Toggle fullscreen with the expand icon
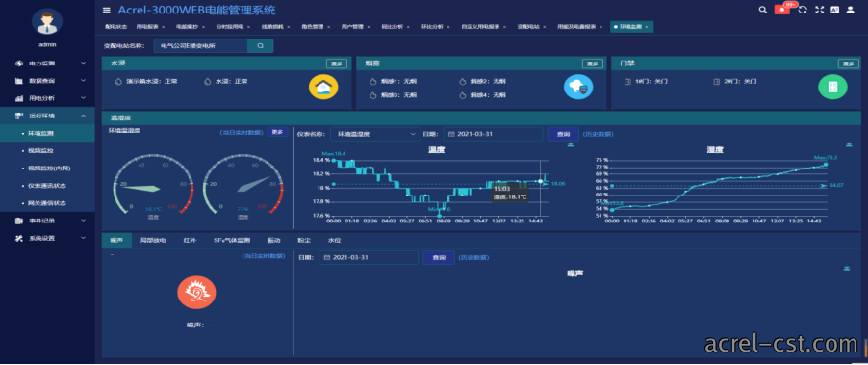Viewport: 868px width, 365px height. 819,10
